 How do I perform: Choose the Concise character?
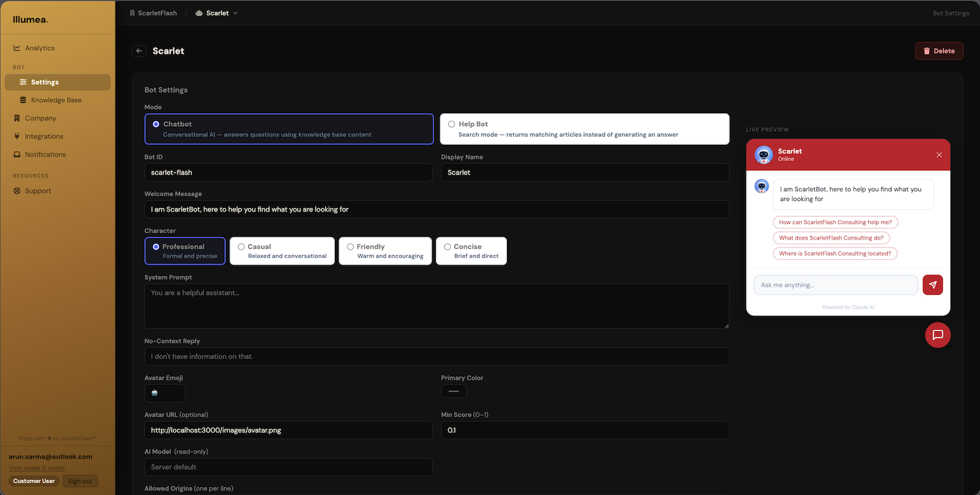click(471, 251)
